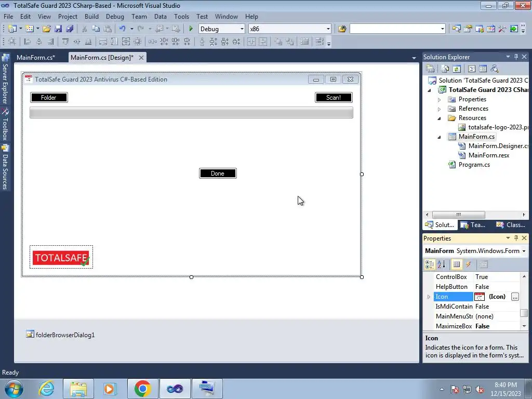Start debugging with green play icon
This screenshot has height=399, width=532.
coord(191,29)
